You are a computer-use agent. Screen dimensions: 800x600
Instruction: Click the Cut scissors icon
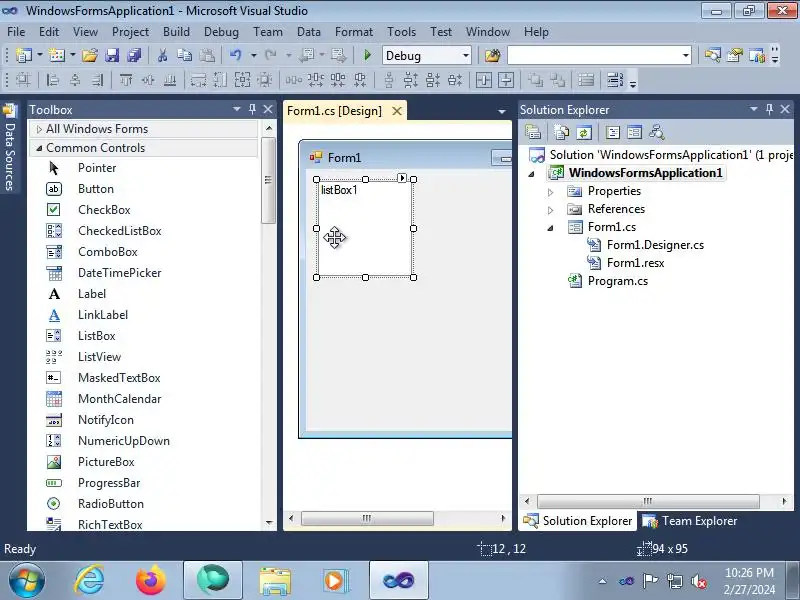coord(163,55)
